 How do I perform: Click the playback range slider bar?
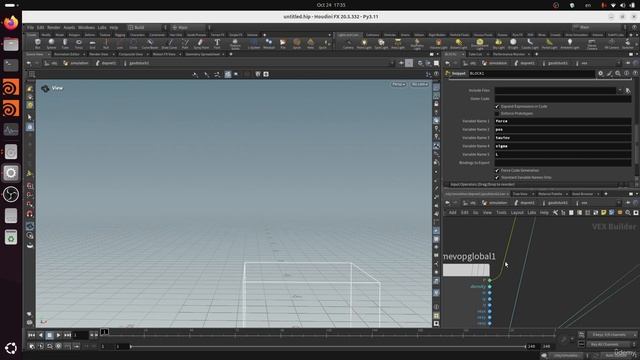pyautogui.click(x=328, y=347)
